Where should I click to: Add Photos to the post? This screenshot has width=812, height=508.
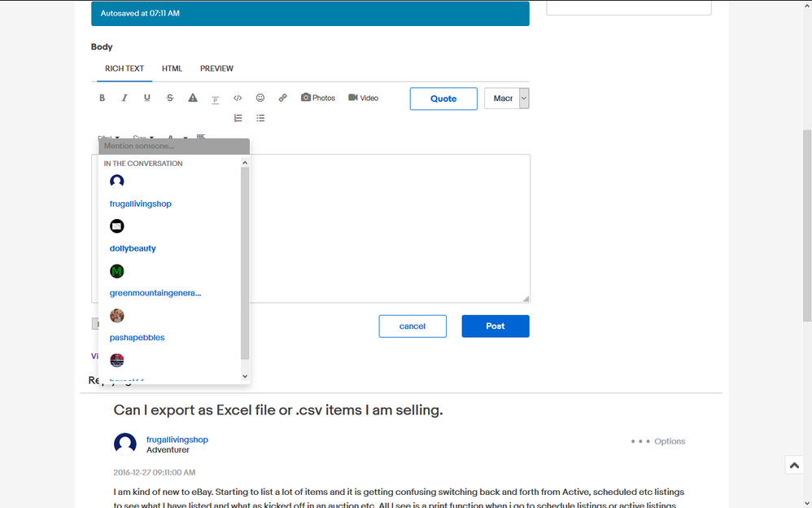(x=318, y=98)
